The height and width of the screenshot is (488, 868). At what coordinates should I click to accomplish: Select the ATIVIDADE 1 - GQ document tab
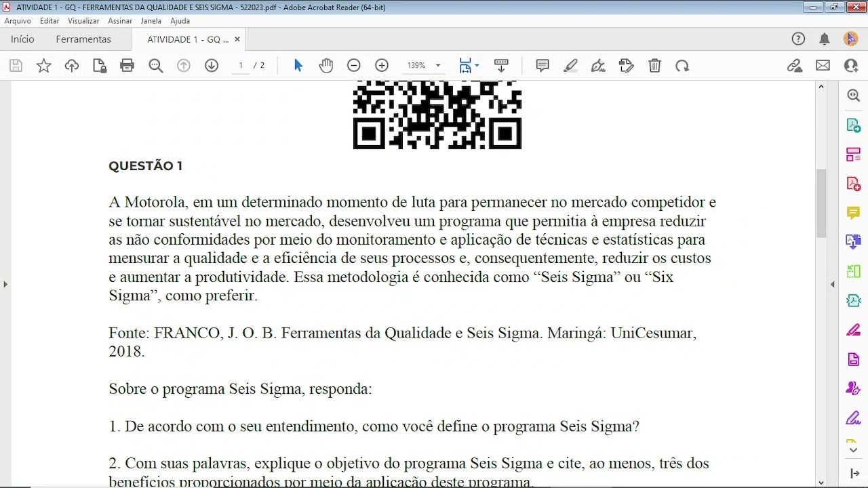188,39
